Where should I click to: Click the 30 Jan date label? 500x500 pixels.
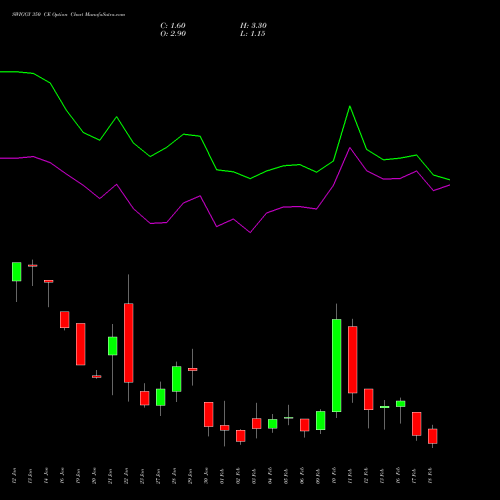pos(206,476)
